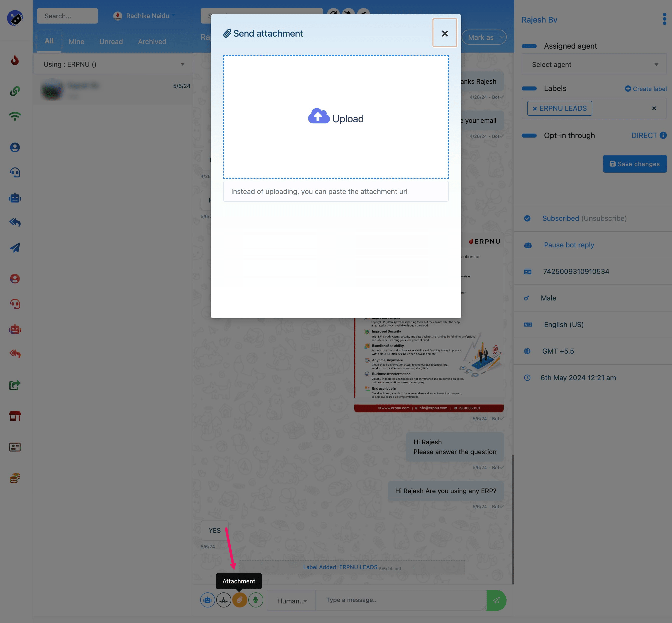Switch to the Mine tab

(x=76, y=41)
